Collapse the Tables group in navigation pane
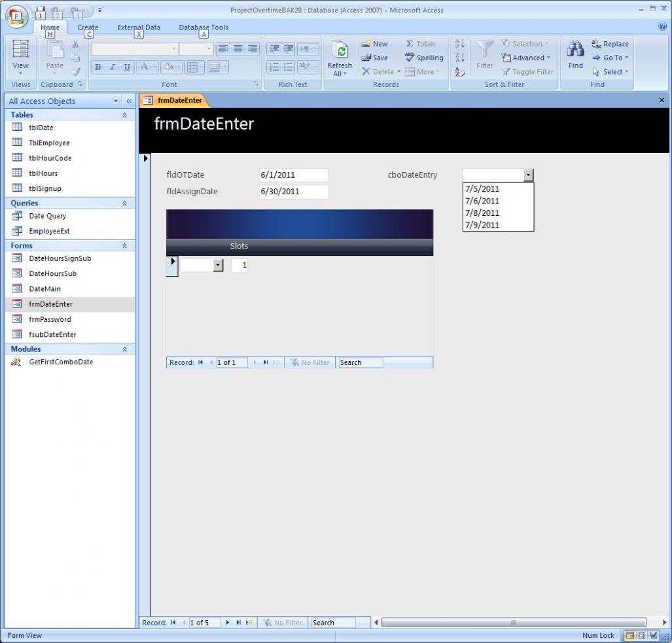Screen dimensions: 672x643 pos(124,115)
